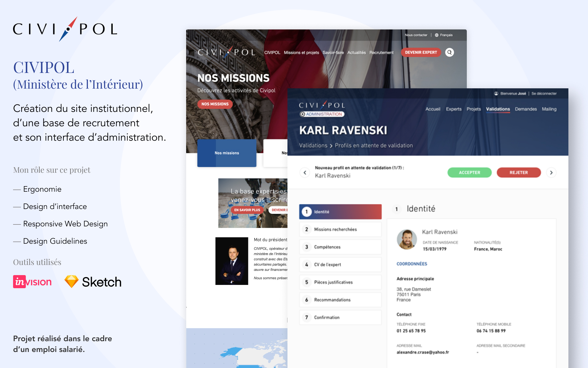Viewport: 588px width, 368px height.
Task: Select the Validations tab
Action: click(498, 109)
